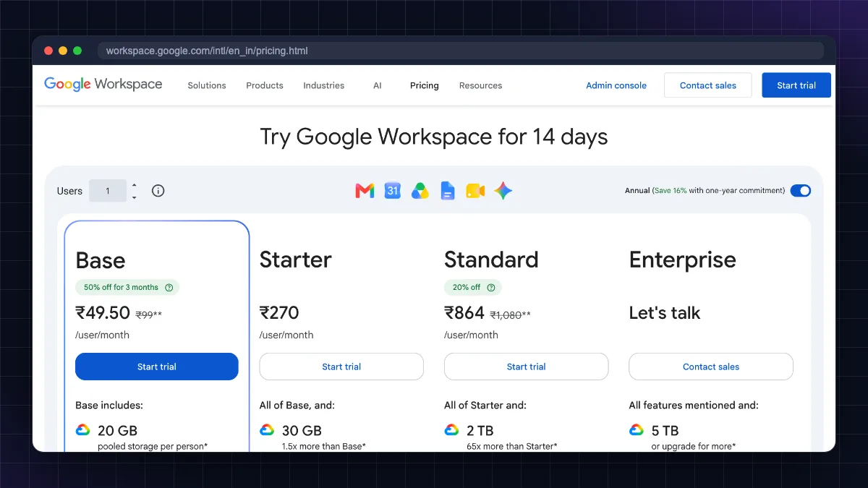The image size is (868, 488).
Task: Start trial for the Starter plan
Action: point(341,367)
